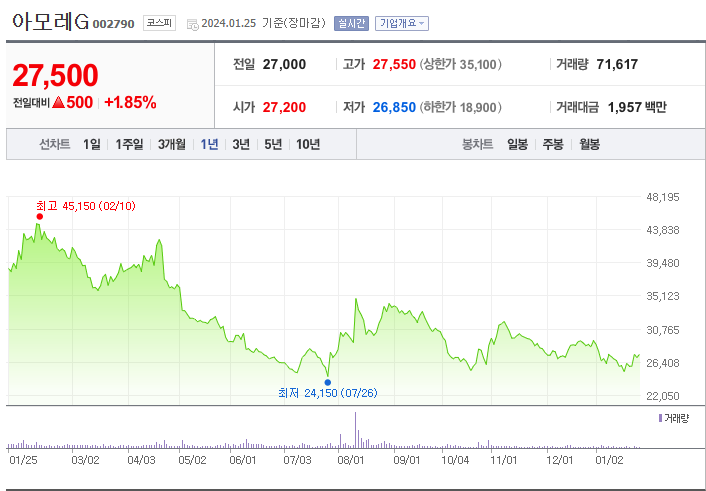This screenshot has height=491, width=706.
Task: Switch to 월봉 candlestick chart
Action: (x=589, y=145)
